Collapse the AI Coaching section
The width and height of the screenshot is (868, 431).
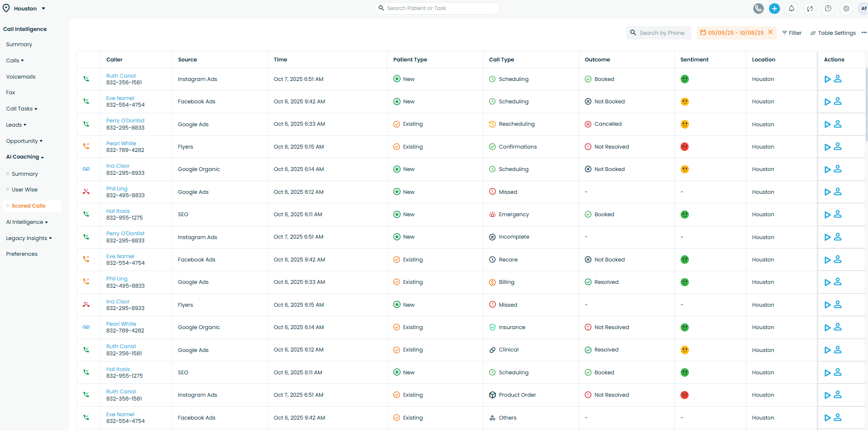[x=25, y=157]
